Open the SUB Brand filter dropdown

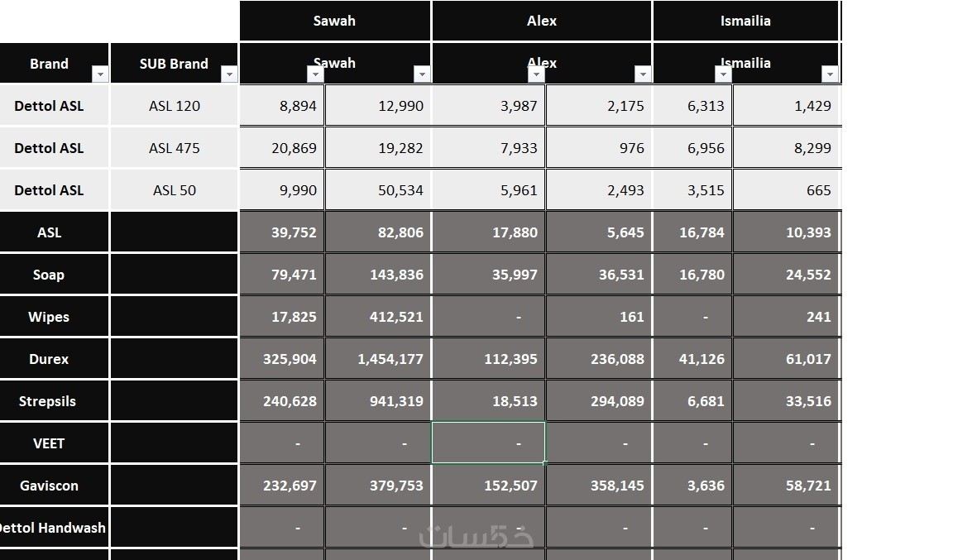tap(229, 74)
